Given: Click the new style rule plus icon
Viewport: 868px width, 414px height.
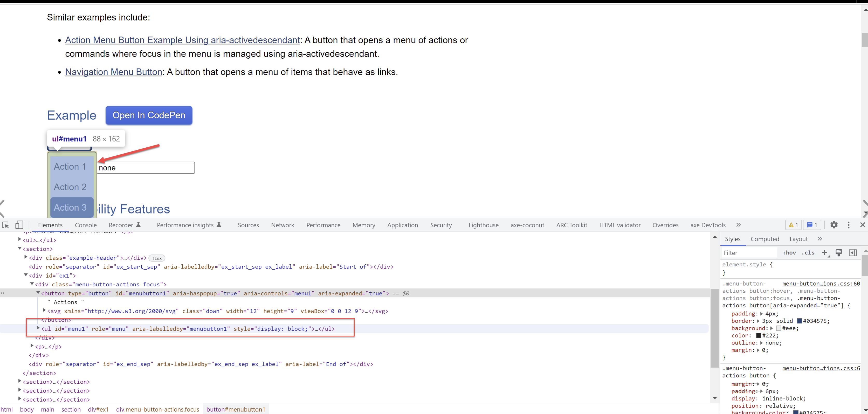Looking at the screenshot, I should 824,253.
